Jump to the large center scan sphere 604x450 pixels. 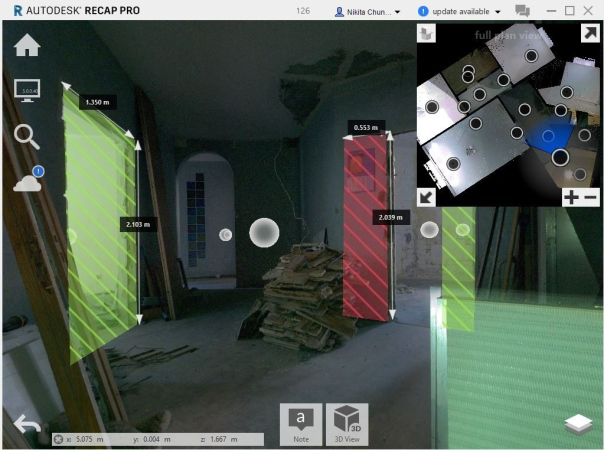pyautogui.click(x=263, y=233)
